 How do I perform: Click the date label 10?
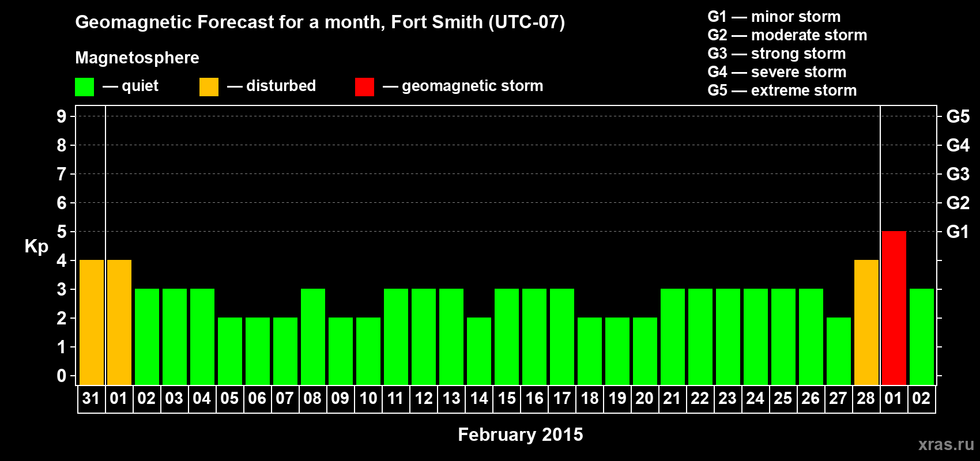click(x=368, y=398)
